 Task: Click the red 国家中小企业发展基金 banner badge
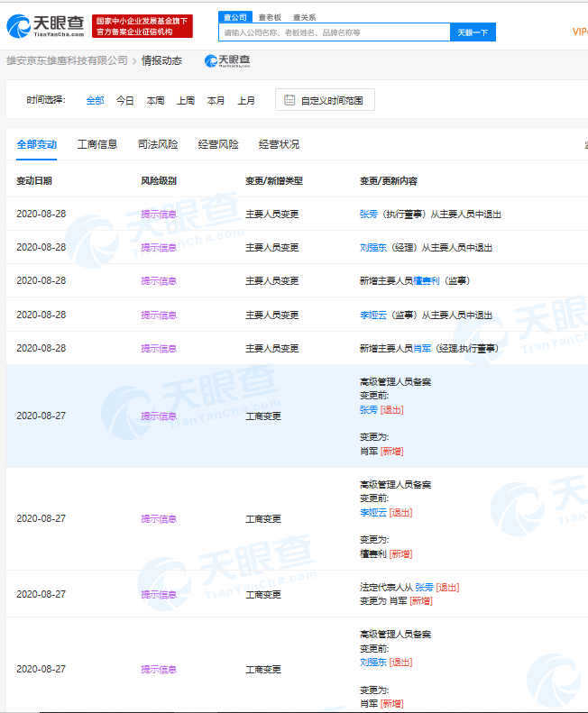142,26
